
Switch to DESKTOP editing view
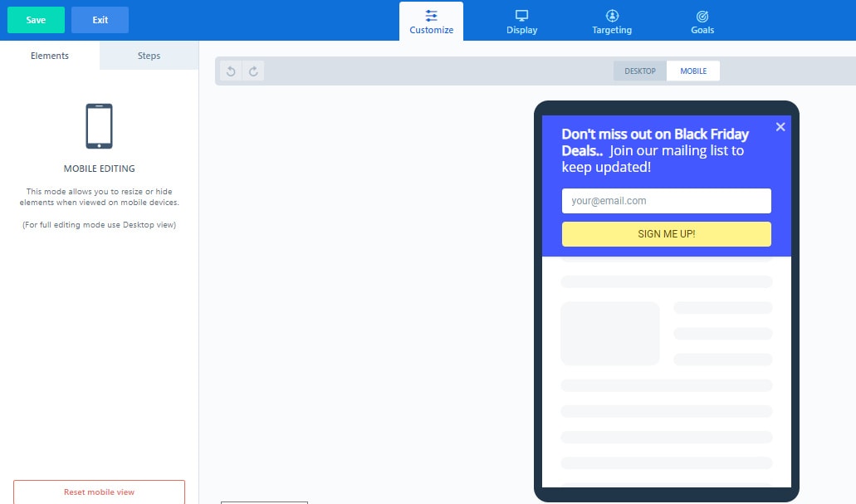[639, 71]
